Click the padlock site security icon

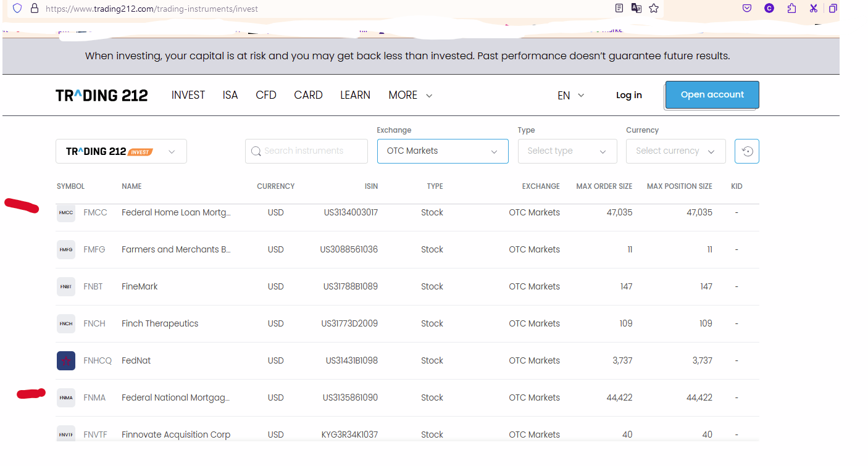tap(34, 9)
